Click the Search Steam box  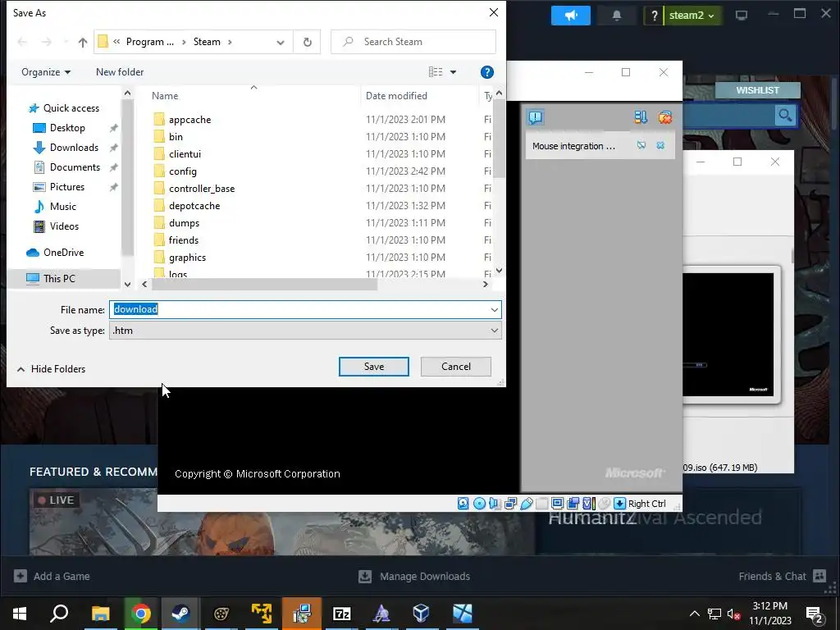click(x=413, y=42)
